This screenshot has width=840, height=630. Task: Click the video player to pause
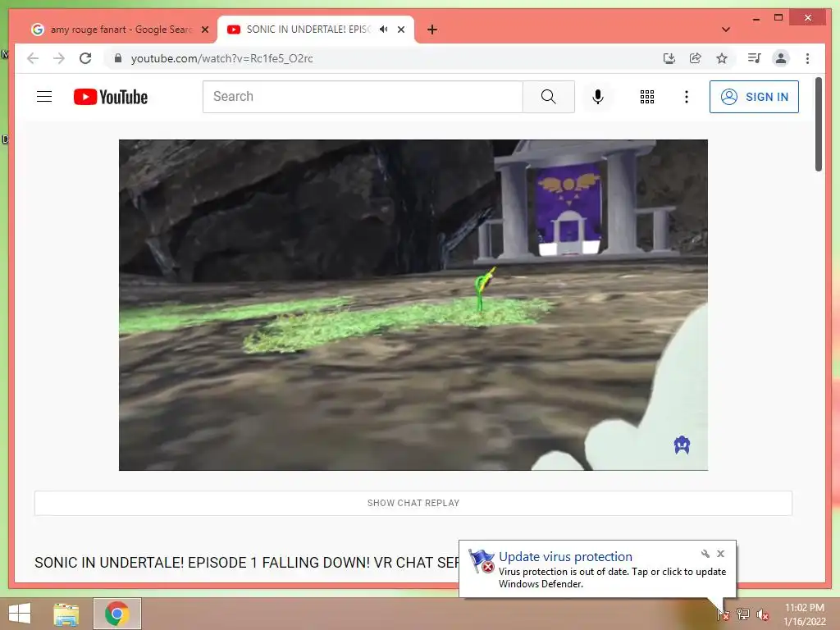tap(413, 305)
